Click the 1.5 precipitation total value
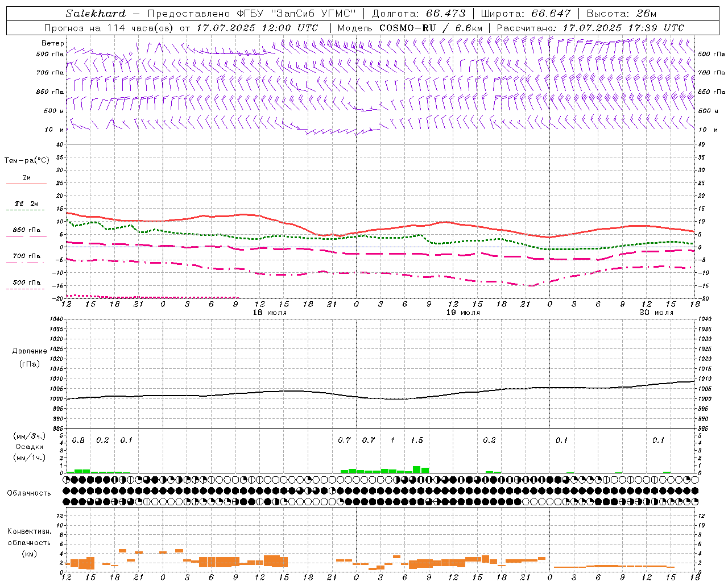This screenshot has width=728, height=582. coord(417,440)
